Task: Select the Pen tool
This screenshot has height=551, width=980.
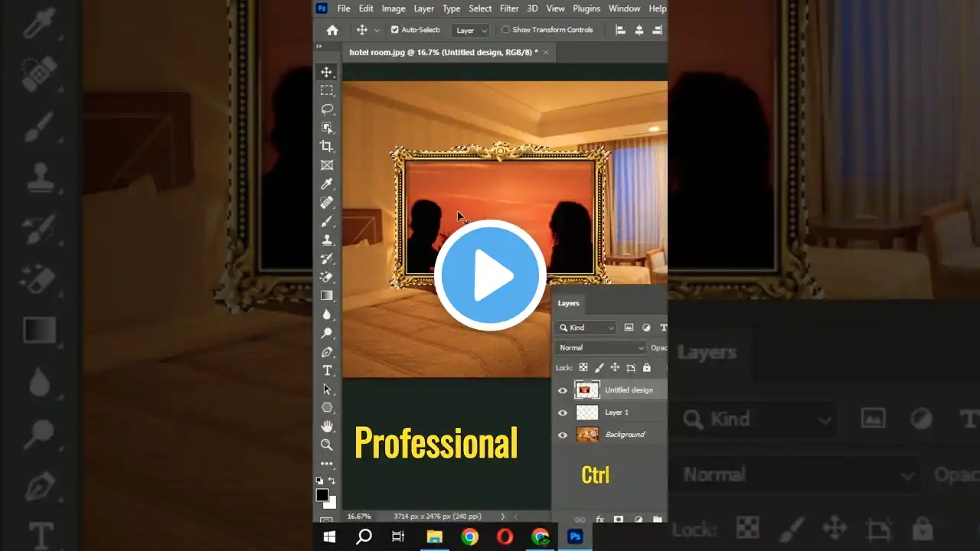Action: [327, 352]
